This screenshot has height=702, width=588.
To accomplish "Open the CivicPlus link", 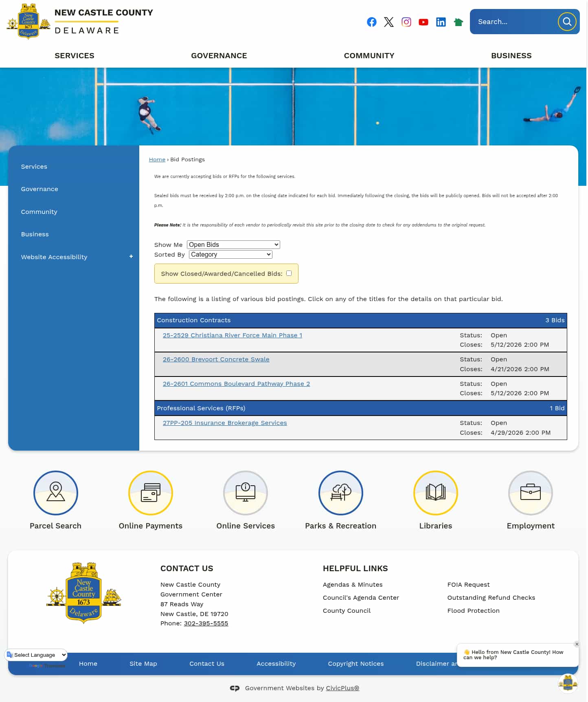I will pos(342,688).
